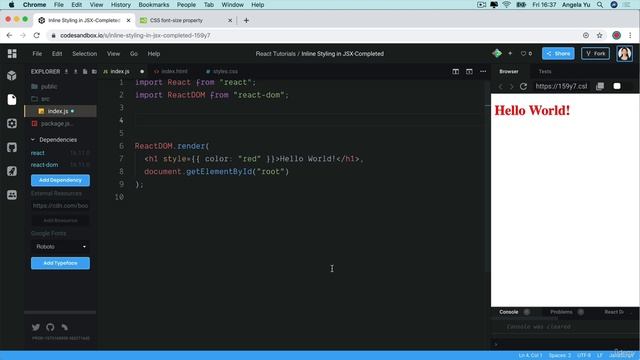Image resolution: width=640 pixels, height=360 pixels.
Task: Open the Twitter link icon in sidebar footer
Action: [x=36, y=327]
